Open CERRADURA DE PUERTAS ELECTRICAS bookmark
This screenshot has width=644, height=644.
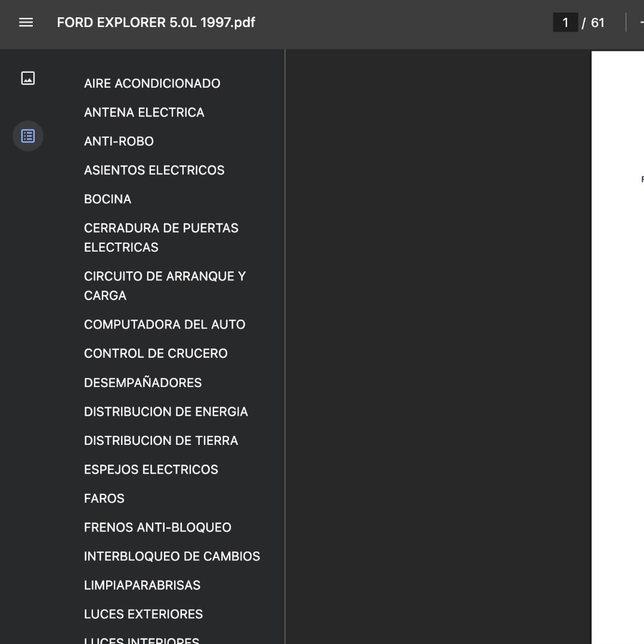click(x=161, y=237)
